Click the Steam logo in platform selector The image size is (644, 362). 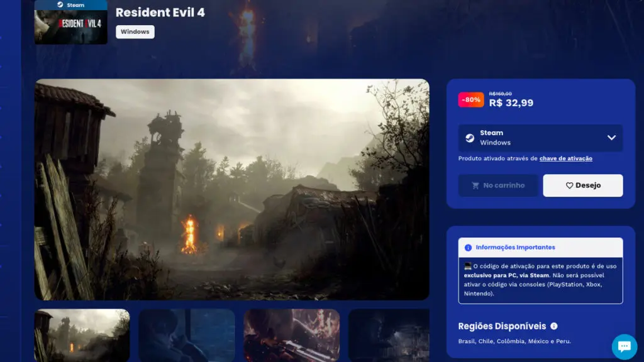click(470, 138)
